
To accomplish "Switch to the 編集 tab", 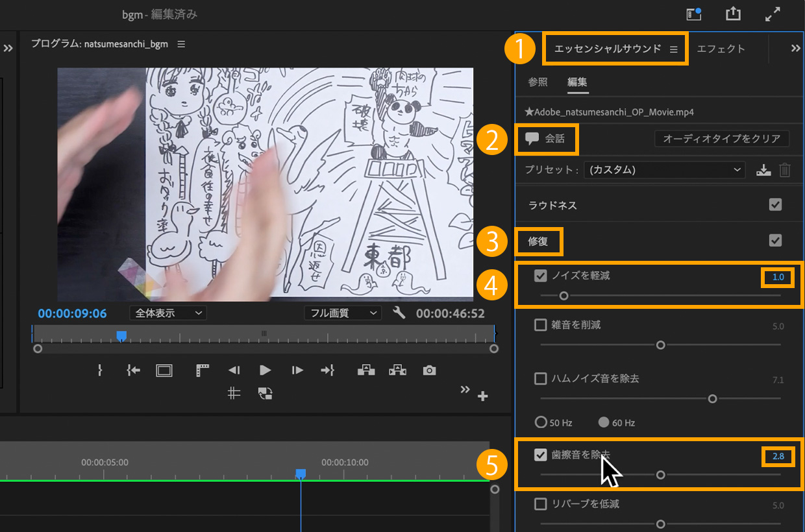I will [x=578, y=82].
